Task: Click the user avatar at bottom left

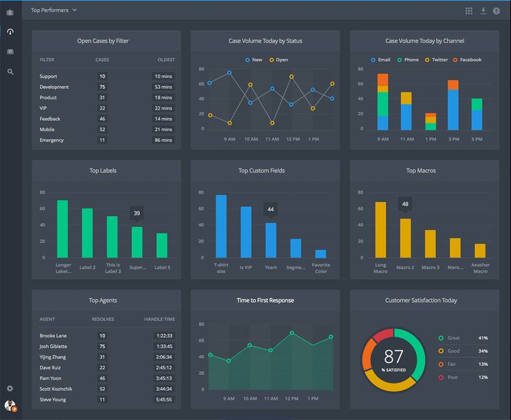Action: point(10,405)
